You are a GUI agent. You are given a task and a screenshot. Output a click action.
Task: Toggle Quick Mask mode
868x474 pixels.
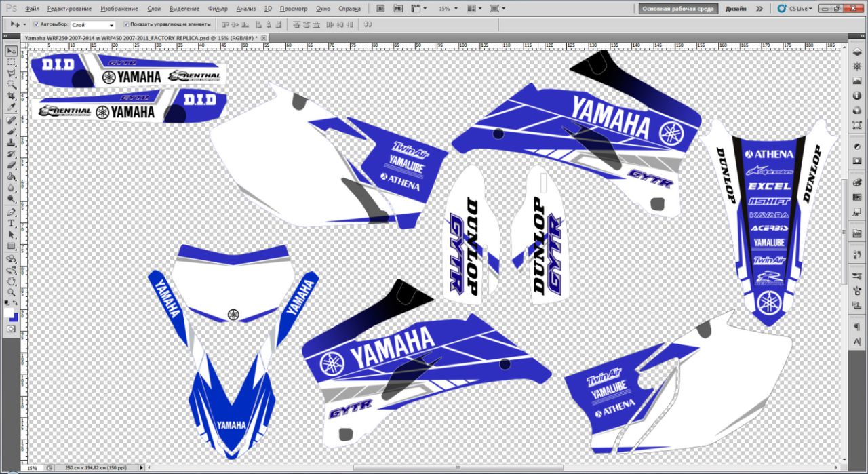11,328
